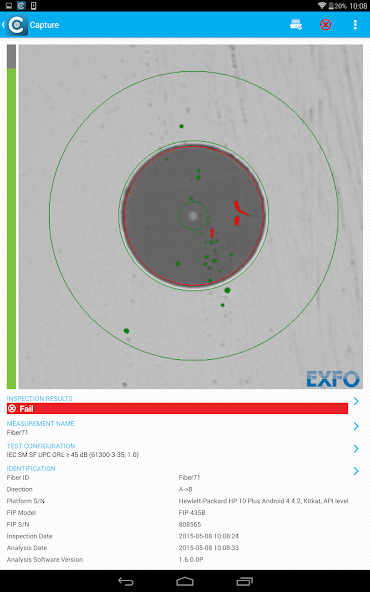Tap the Wi-Fi status icon

pyautogui.click(x=322, y=5)
